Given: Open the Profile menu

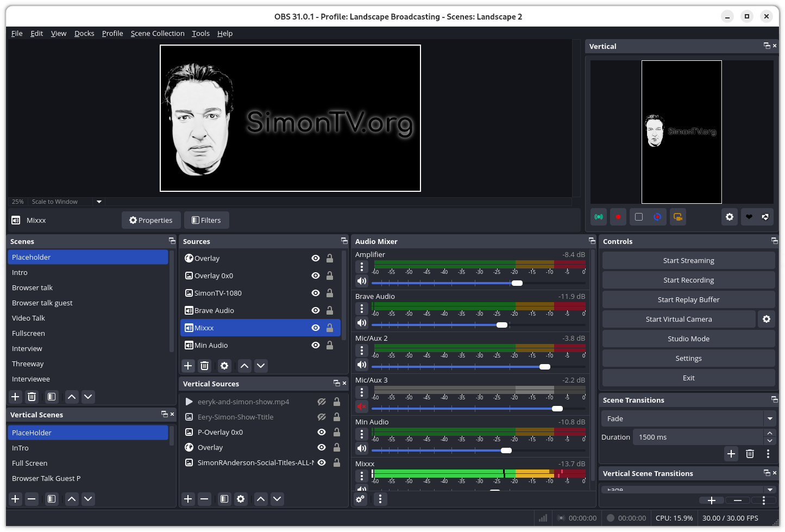Looking at the screenshot, I should 112,33.
